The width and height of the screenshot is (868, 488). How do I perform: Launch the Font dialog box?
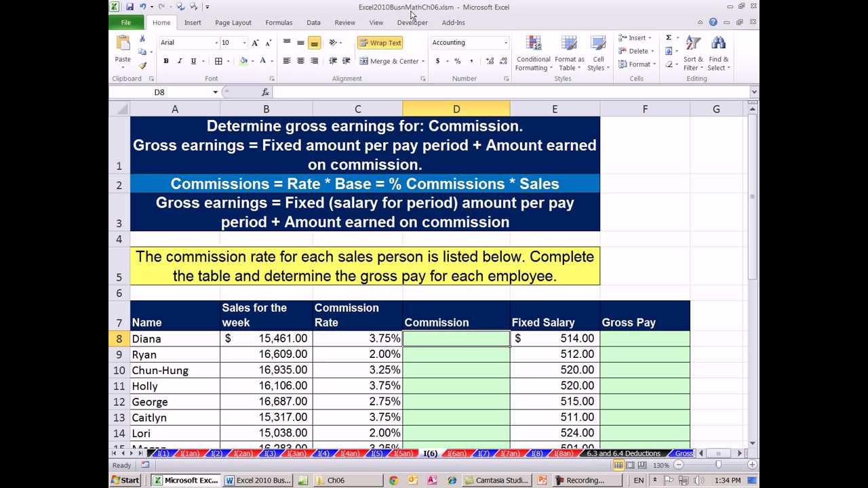click(272, 79)
